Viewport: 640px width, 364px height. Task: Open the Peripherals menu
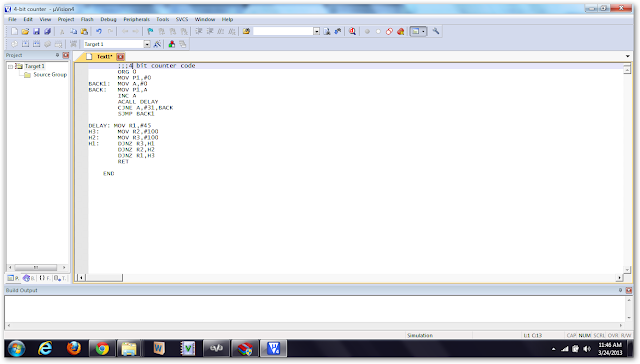[x=136, y=19]
